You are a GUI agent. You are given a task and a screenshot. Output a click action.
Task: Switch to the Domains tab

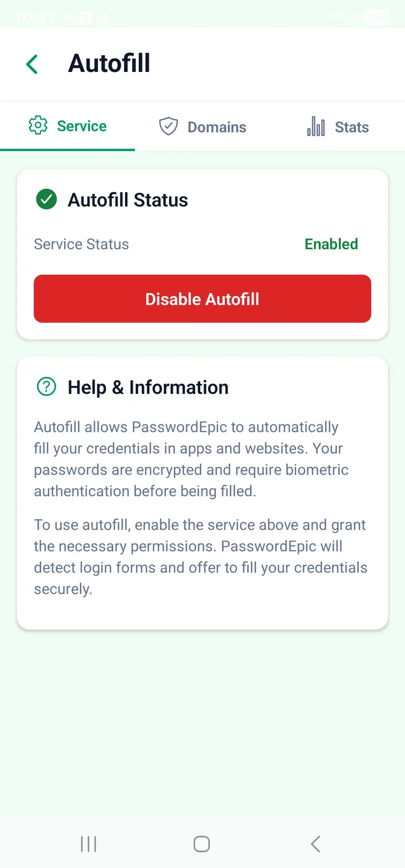[x=202, y=126]
